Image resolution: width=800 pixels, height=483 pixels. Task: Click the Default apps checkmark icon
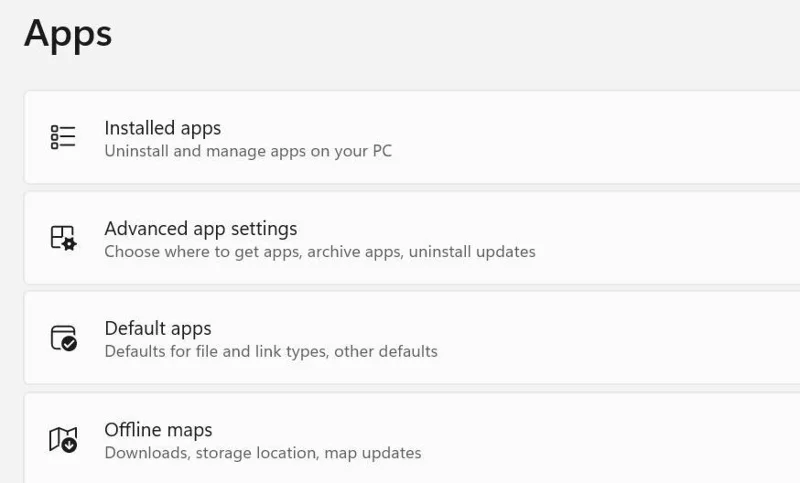pos(63,338)
